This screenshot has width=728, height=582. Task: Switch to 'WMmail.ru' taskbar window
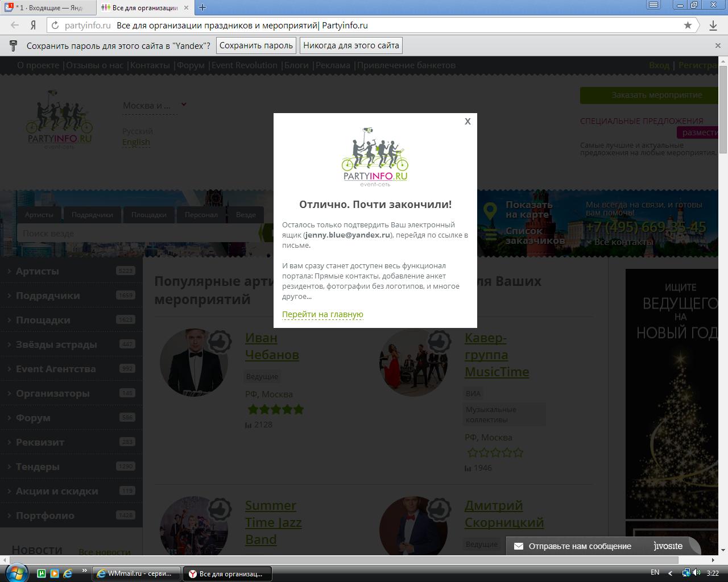[136, 573]
